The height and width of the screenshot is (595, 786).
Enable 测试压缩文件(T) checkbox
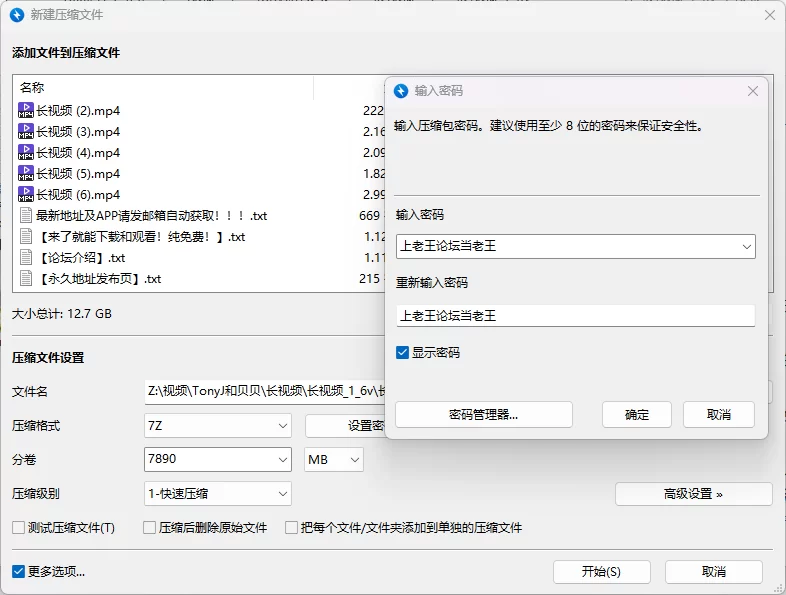[x=18, y=528]
